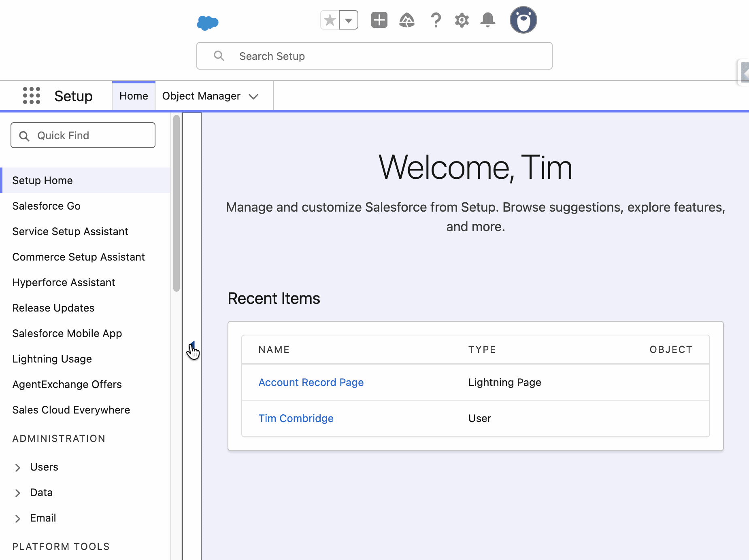
Task: Open Salesforce Mobile App settings
Action: point(67,333)
